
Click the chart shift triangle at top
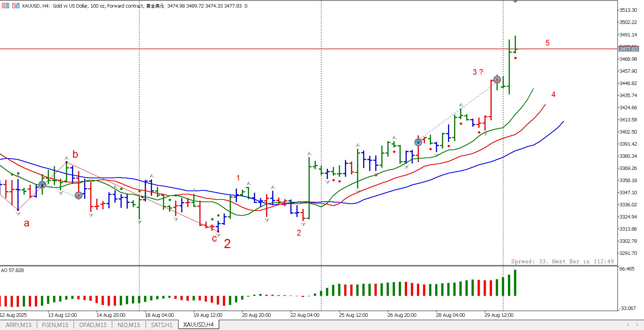(515, 2)
